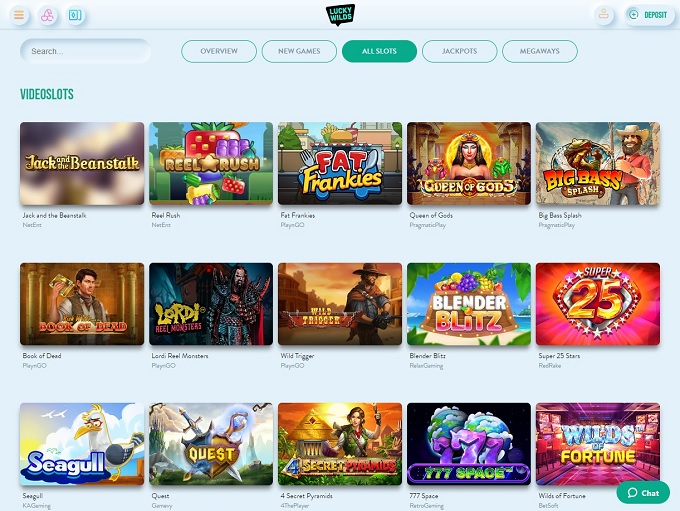
Task: Click the 777 Space title link
Action: coord(424,496)
